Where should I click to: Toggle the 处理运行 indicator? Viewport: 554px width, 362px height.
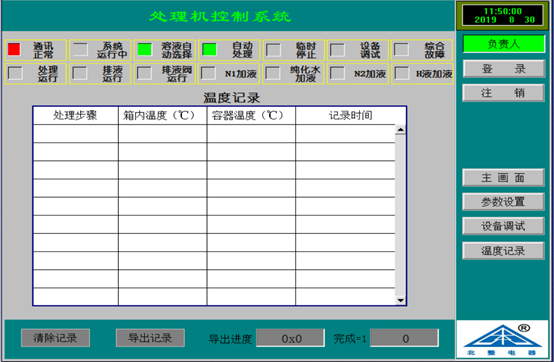coord(15,73)
